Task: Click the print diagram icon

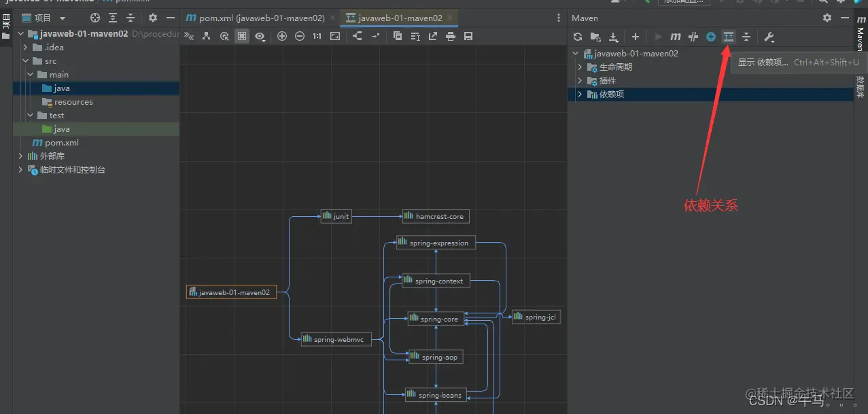Action: [451, 36]
